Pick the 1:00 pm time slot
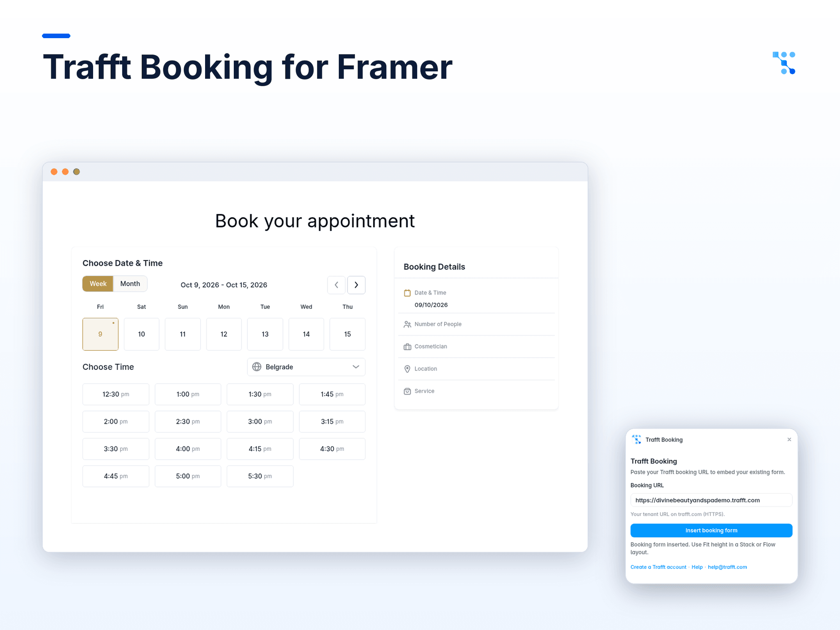The height and width of the screenshot is (630, 840). pos(188,394)
